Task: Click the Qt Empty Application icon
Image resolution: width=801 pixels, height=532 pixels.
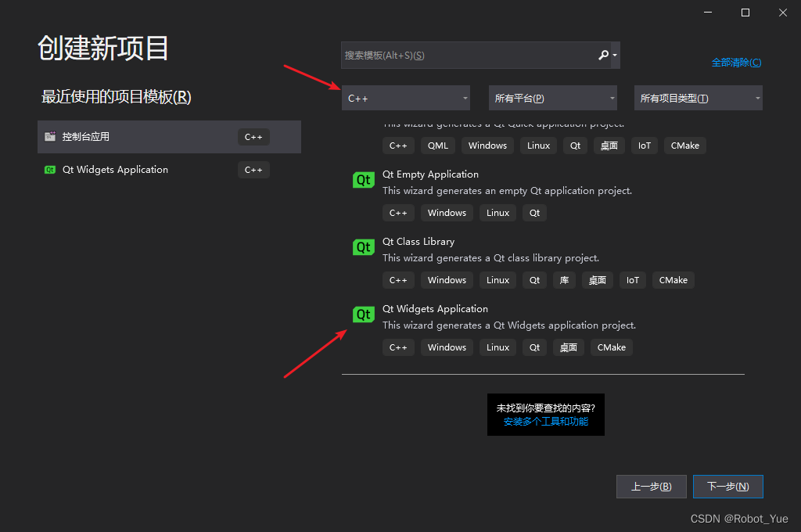Action: (363, 180)
